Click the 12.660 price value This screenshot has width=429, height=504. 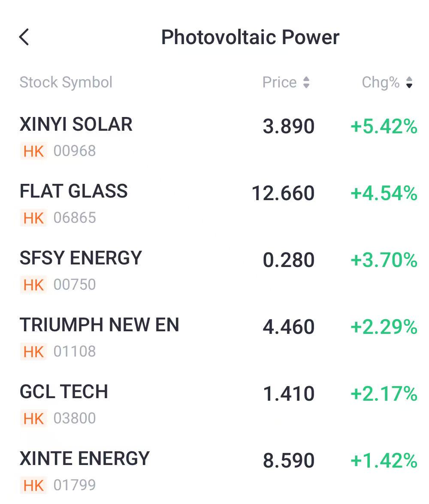pos(283,193)
